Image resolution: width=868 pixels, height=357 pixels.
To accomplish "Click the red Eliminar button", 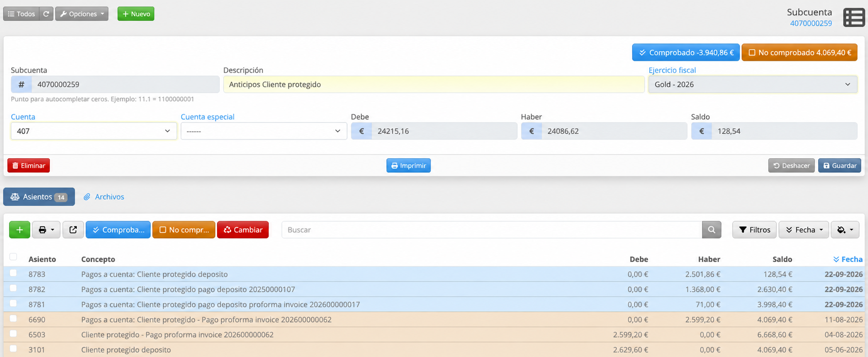I will (x=28, y=166).
